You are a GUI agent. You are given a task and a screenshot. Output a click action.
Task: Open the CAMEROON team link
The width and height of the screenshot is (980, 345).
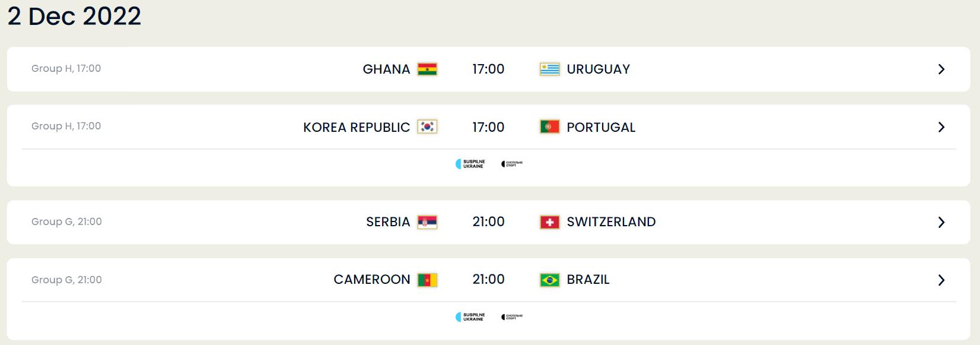372,280
